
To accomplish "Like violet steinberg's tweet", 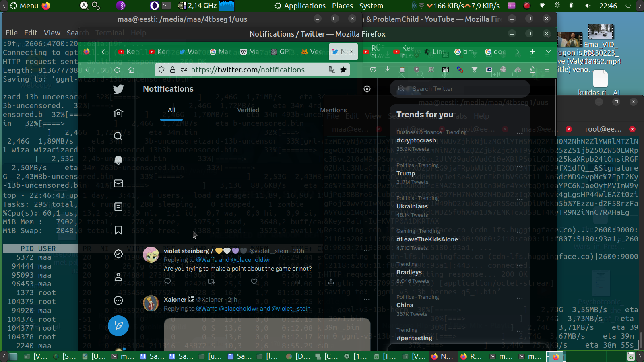I will click(x=254, y=281).
